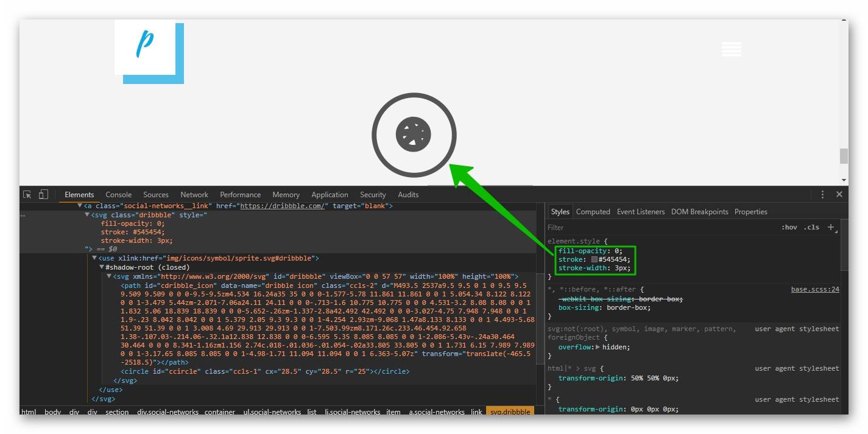
Task: Click the Filter styles input field
Action: pyautogui.click(x=661, y=227)
